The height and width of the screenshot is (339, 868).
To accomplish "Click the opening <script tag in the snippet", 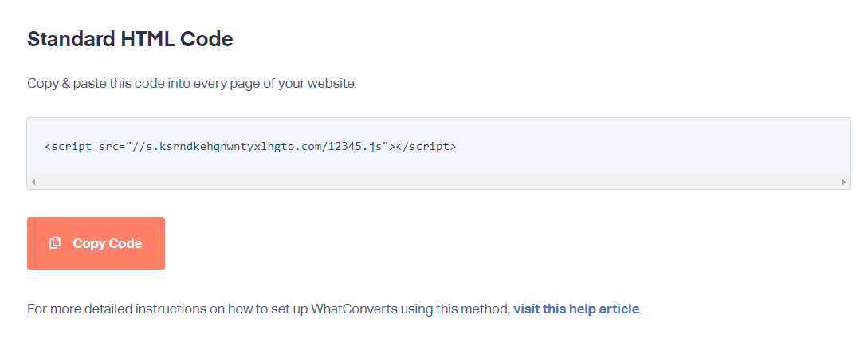I will [x=68, y=148].
